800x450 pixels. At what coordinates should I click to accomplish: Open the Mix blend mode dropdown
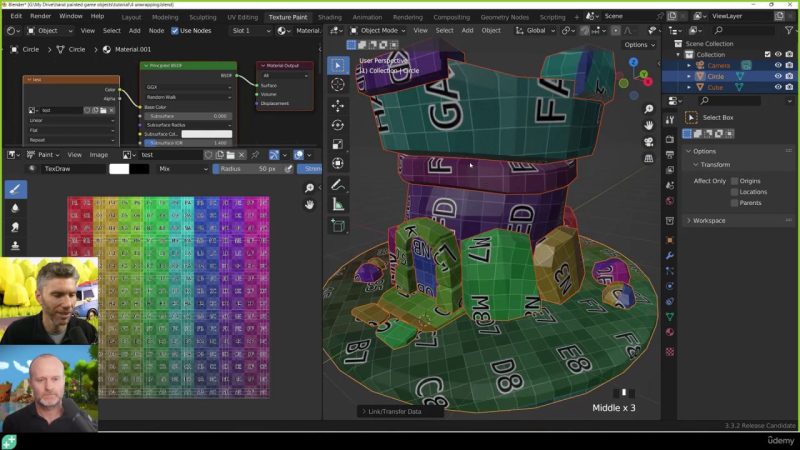181,169
